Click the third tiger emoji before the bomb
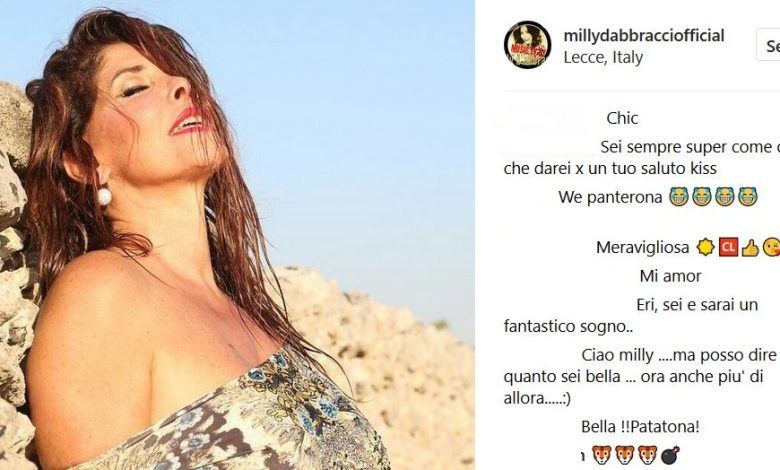The image size is (780, 470). coord(647,455)
